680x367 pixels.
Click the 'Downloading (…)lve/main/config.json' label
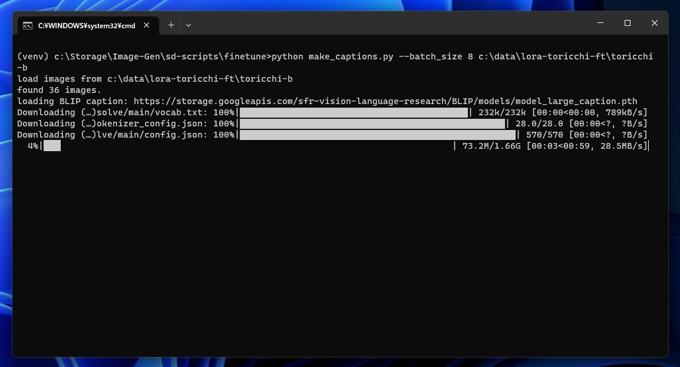click(112, 135)
